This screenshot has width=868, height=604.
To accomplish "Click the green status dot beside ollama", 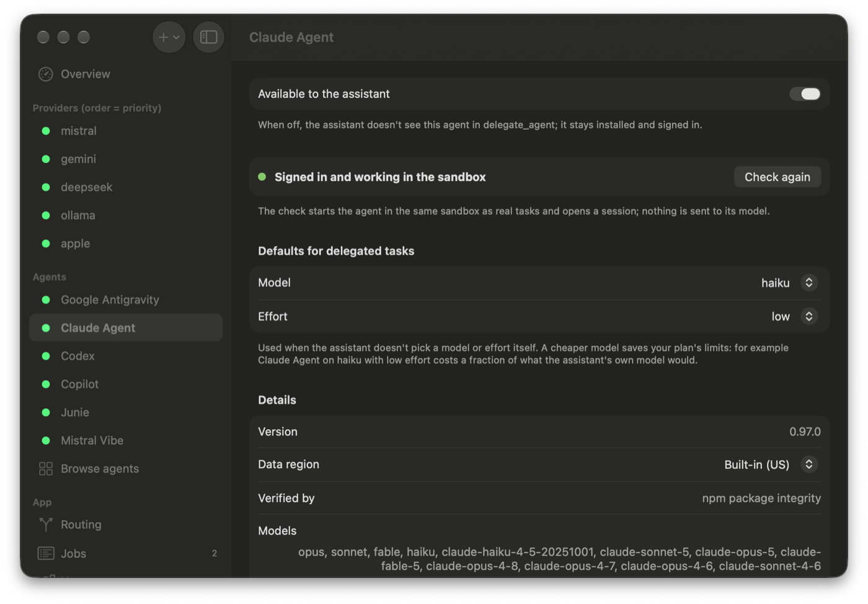I will click(46, 216).
